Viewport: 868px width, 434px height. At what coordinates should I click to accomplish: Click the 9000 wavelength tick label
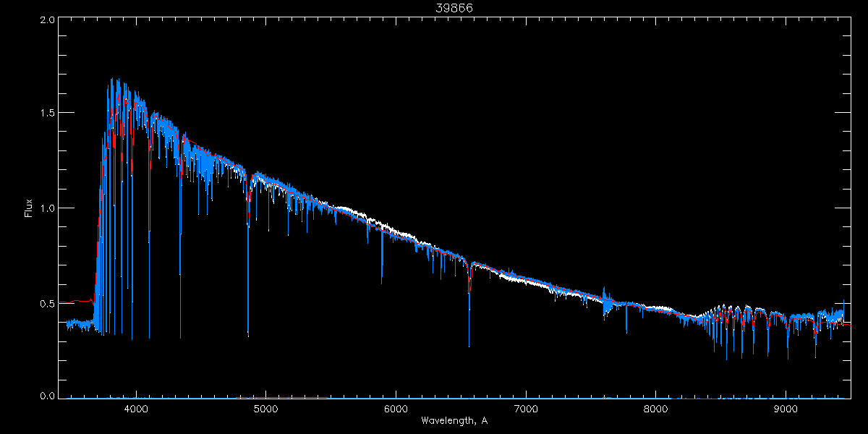click(x=786, y=409)
